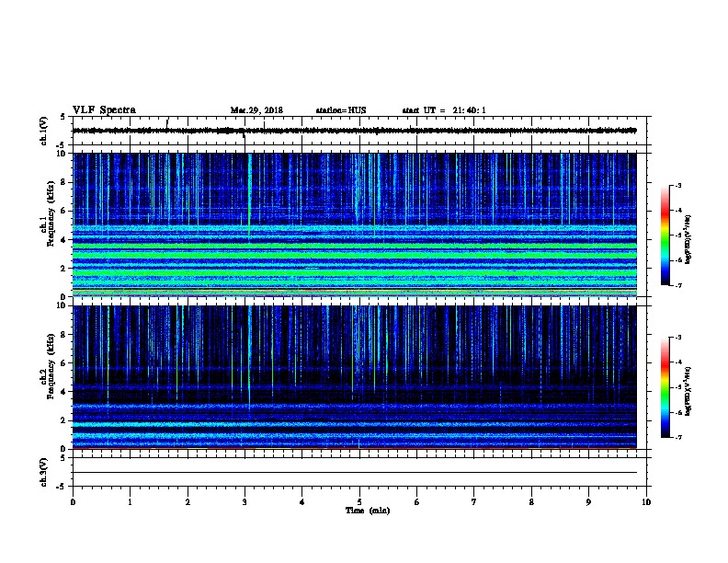Click the upper colorbar log(PSD) unit label

pyautogui.click(x=688, y=240)
